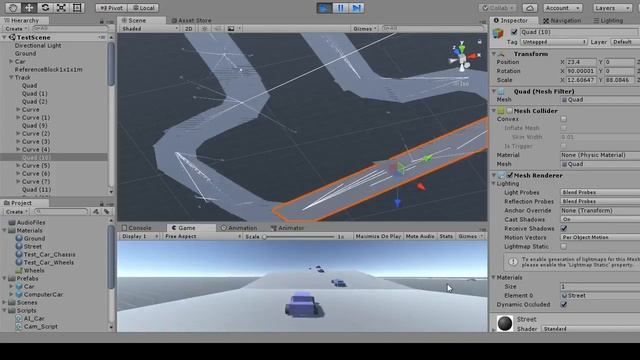Open the Cast Shadows dropdown
Viewport: 640px width, 360px height.
600,219
